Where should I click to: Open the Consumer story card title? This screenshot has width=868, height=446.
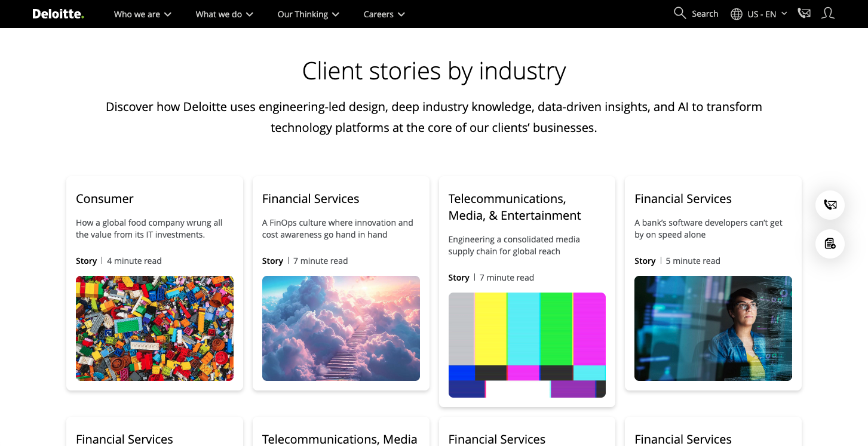coord(105,199)
